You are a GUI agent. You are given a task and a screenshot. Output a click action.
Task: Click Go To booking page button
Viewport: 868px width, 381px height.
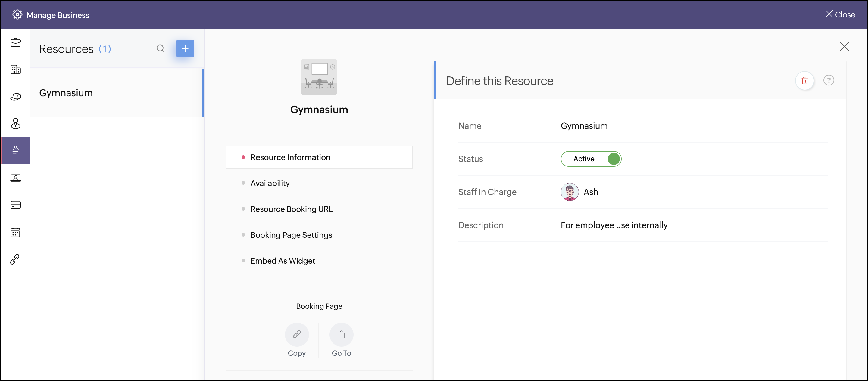click(x=341, y=335)
